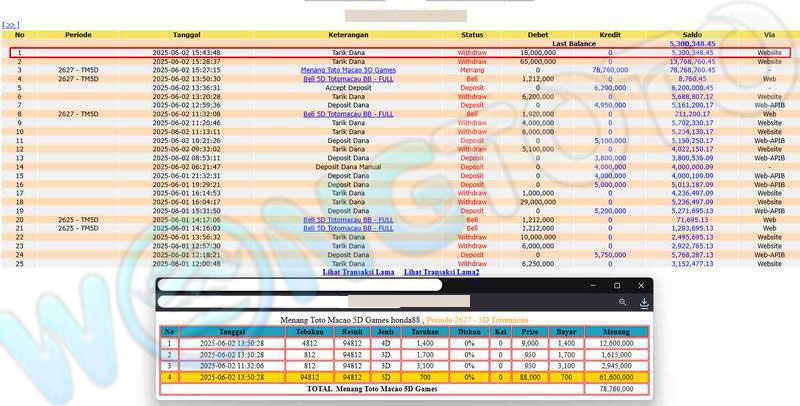This screenshot has width=800, height=406.
Task: Click the popup window title tab
Action: pos(300,286)
